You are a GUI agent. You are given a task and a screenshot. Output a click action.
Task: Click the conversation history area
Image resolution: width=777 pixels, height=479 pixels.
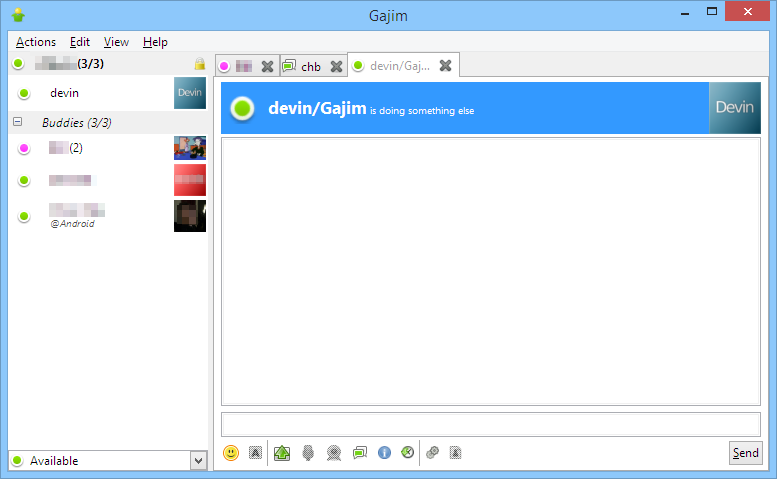pyautogui.click(x=491, y=271)
